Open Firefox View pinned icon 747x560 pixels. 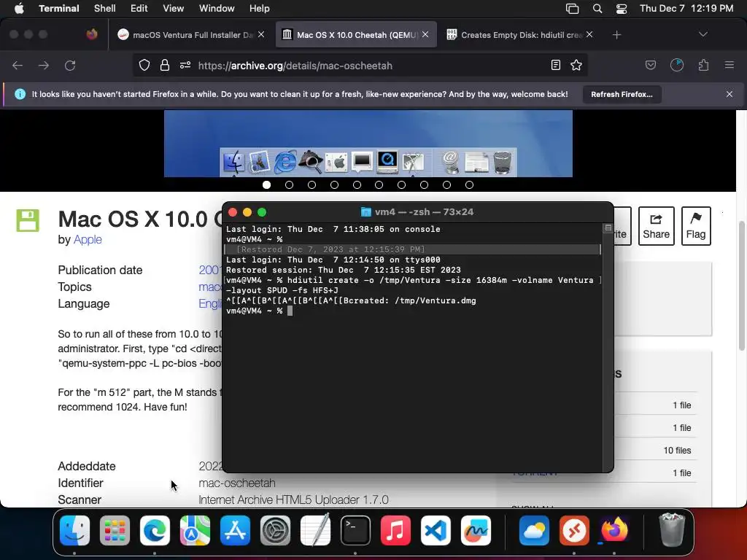pos(92,34)
